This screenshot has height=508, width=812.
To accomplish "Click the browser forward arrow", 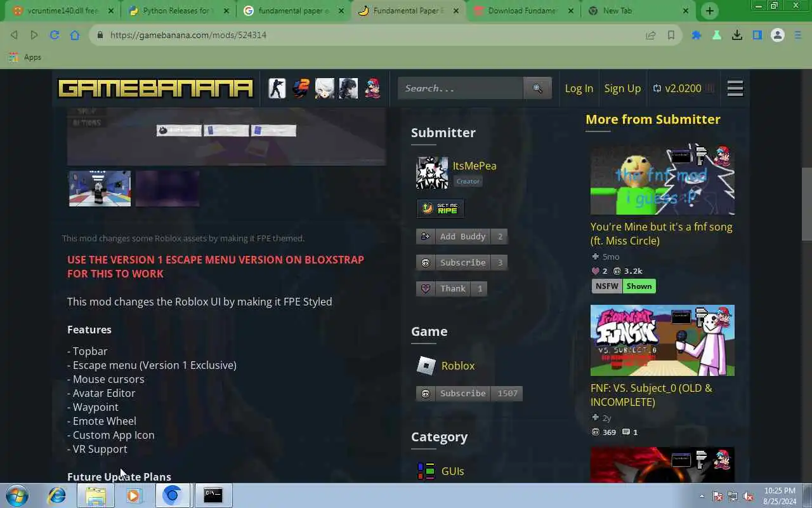I will point(34,35).
